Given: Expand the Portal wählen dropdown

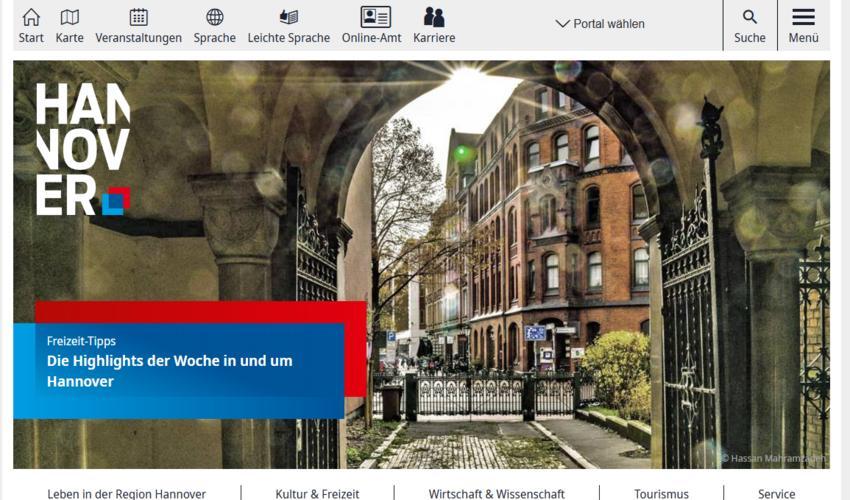Looking at the screenshot, I should [600, 24].
